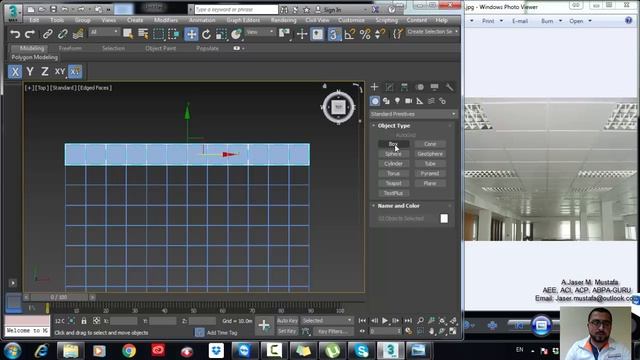Click the Select and Place tool

click(x=236, y=34)
